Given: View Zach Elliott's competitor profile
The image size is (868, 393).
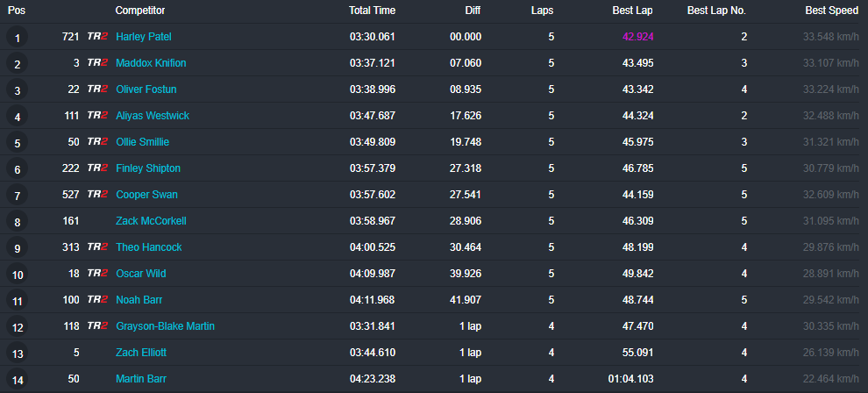Looking at the screenshot, I should click(141, 353).
